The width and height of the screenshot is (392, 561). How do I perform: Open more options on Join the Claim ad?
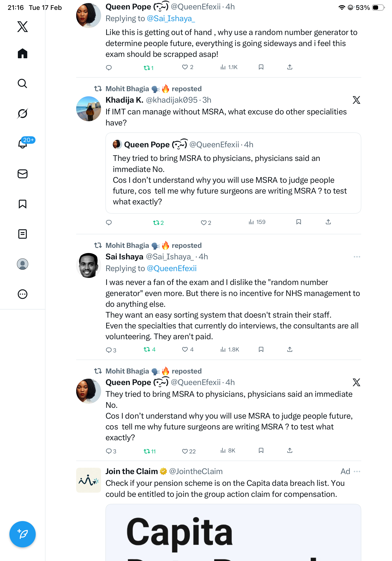click(x=357, y=471)
